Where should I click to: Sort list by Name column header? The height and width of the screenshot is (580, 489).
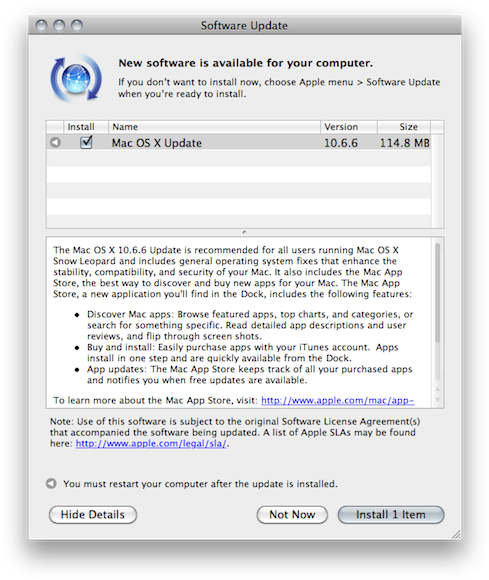(x=214, y=127)
